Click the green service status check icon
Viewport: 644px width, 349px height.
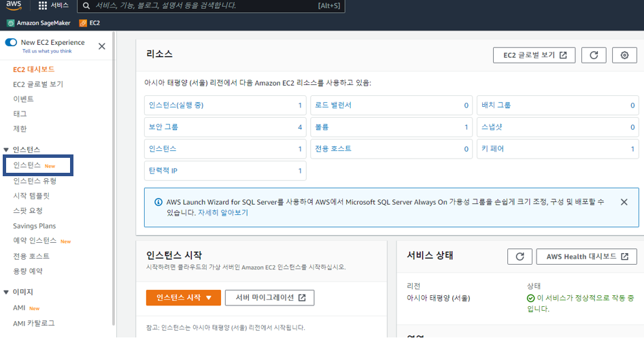pyautogui.click(x=530, y=299)
